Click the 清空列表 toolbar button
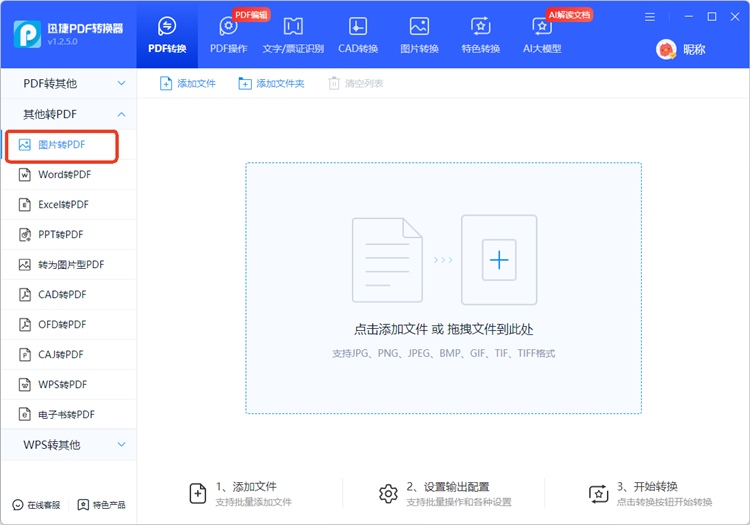750x525 pixels. (x=356, y=84)
